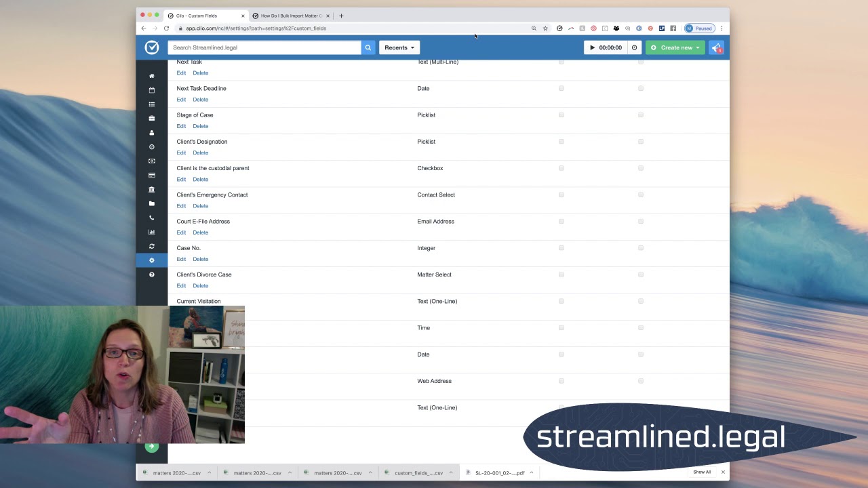Toggle second checkbox in Case No. row
Screen dimensions: 868x488
click(641, 248)
